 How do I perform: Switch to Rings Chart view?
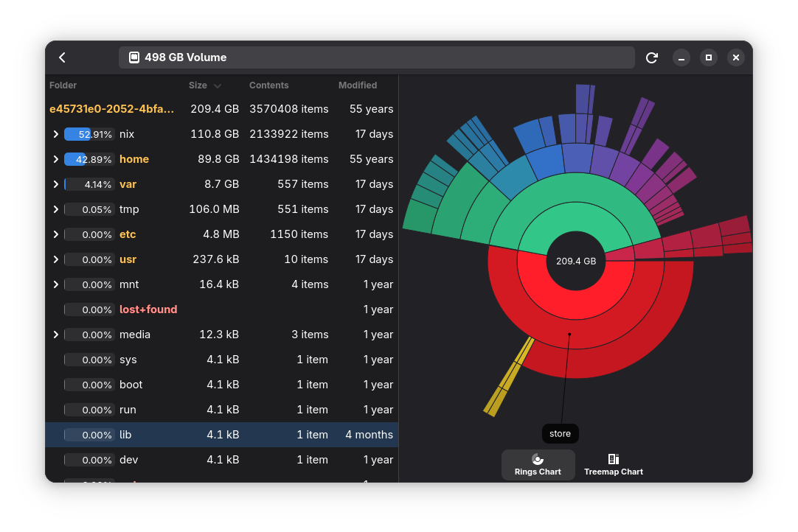538,465
